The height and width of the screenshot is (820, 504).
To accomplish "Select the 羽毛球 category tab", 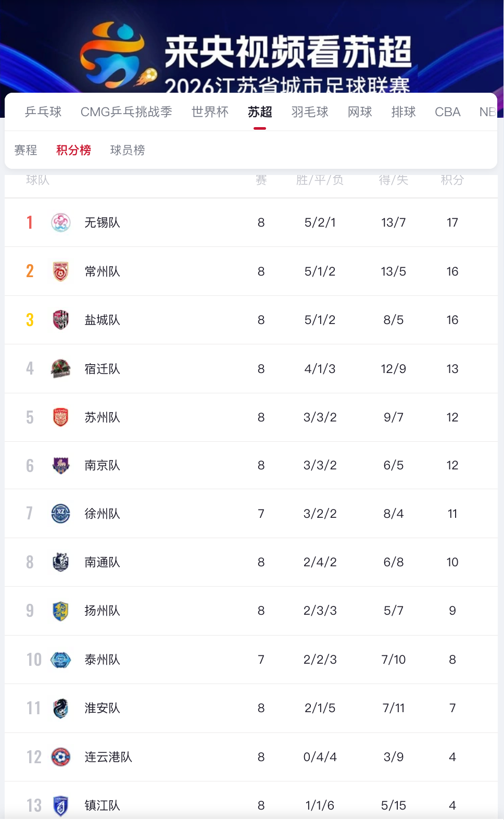I will 310,112.
